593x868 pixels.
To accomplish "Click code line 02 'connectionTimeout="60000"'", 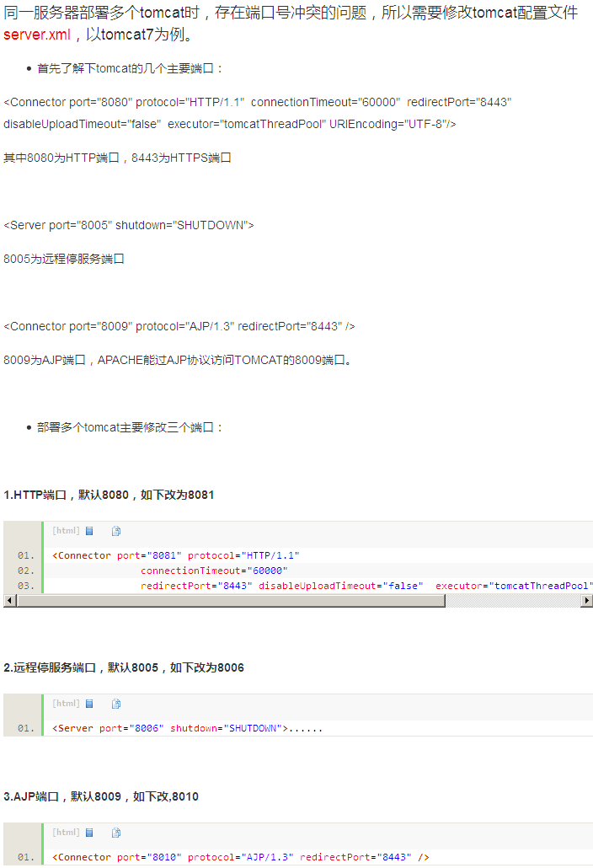I will tap(214, 571).
